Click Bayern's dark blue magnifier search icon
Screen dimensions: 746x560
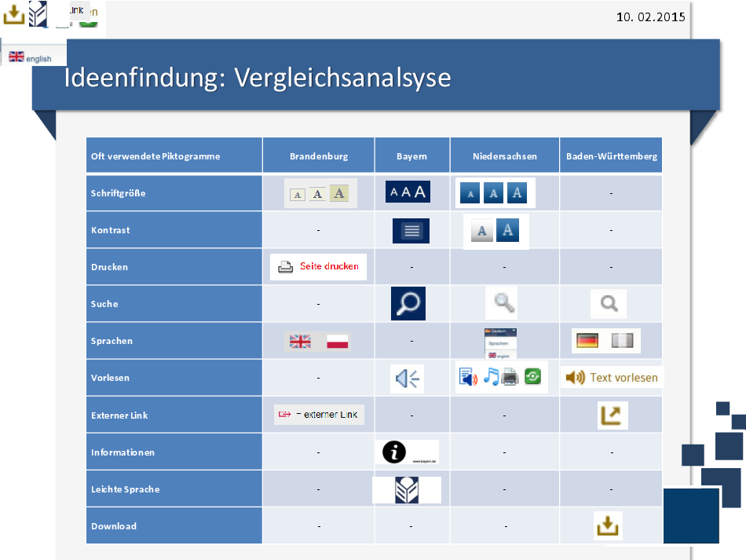click(408, 304)
